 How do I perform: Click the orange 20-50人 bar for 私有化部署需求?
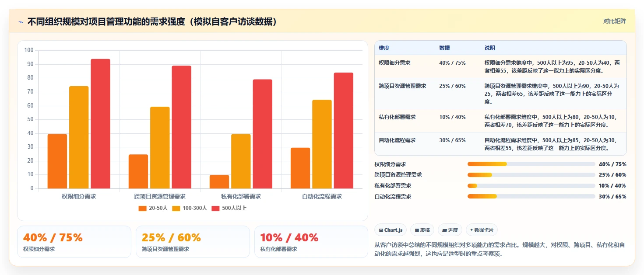[219, 182]
